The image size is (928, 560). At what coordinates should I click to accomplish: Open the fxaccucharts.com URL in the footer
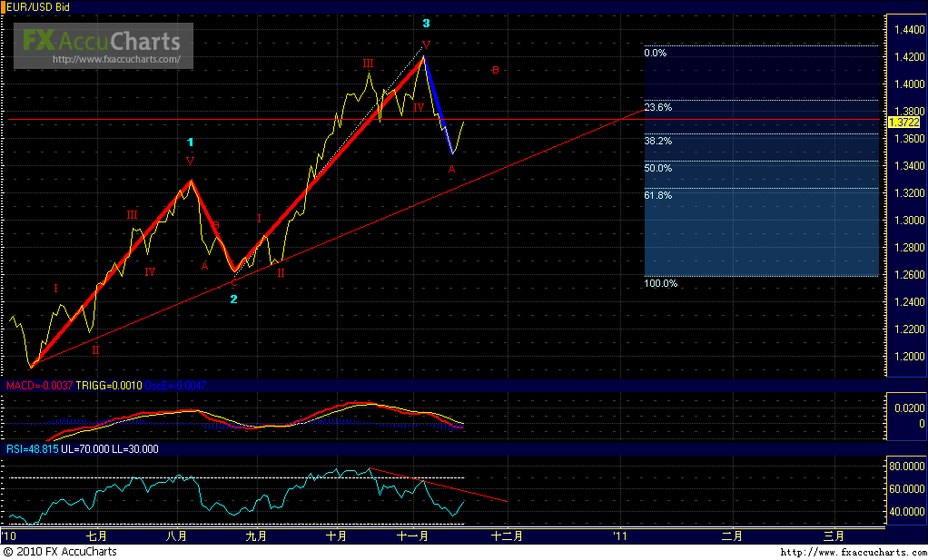[853, 553]
